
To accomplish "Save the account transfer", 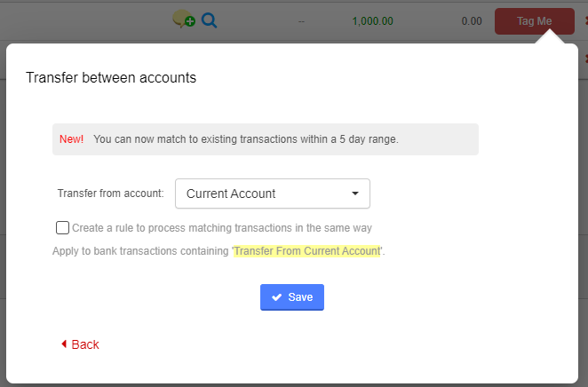I will click(292, 297).
